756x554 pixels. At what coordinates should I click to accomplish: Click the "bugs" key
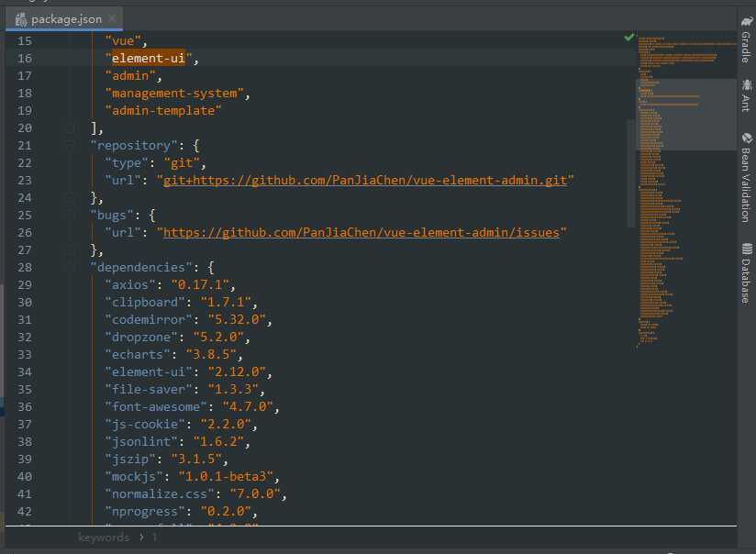(112, 215)
